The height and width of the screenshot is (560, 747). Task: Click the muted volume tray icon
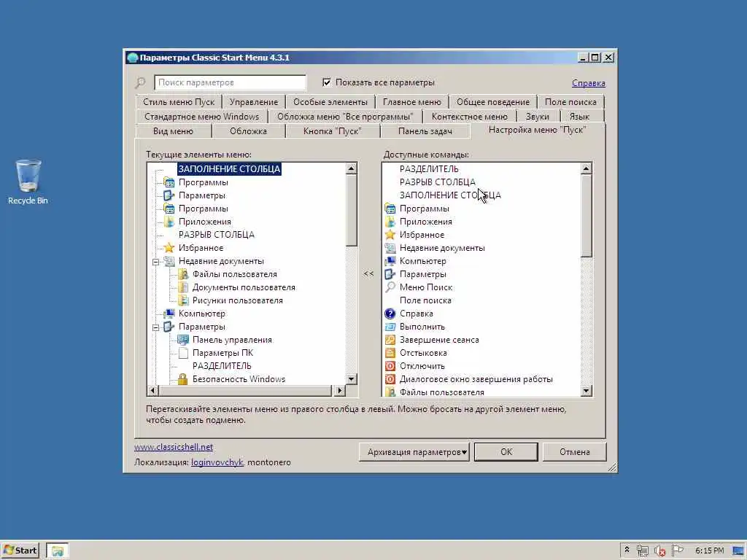659,551
